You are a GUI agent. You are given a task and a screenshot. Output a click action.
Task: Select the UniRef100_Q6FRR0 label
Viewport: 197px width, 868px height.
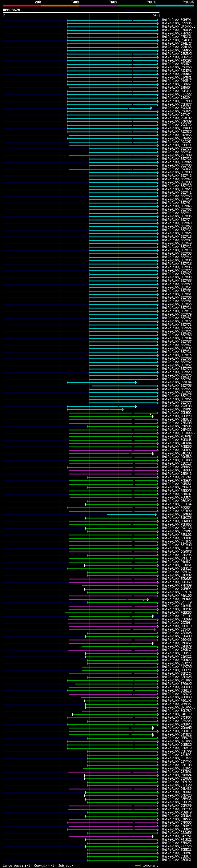[176, 416]
